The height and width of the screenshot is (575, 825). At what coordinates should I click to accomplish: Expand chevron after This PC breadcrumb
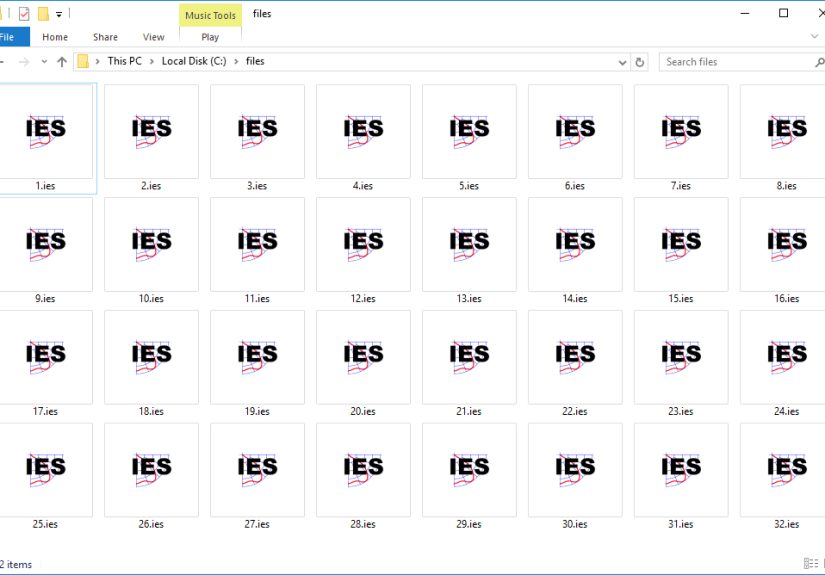click(x=152, y=62)
